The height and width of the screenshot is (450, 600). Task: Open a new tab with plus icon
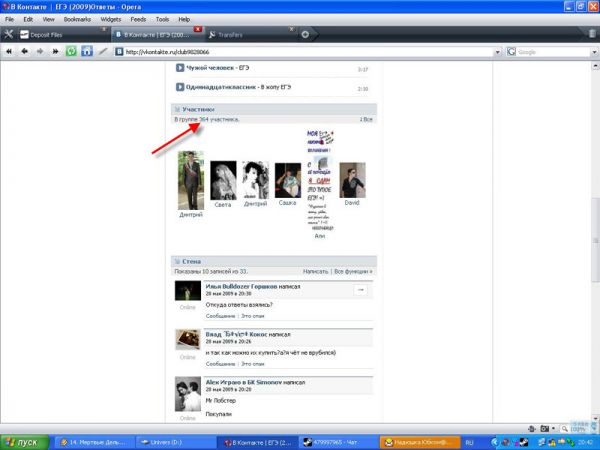(305, 34)
